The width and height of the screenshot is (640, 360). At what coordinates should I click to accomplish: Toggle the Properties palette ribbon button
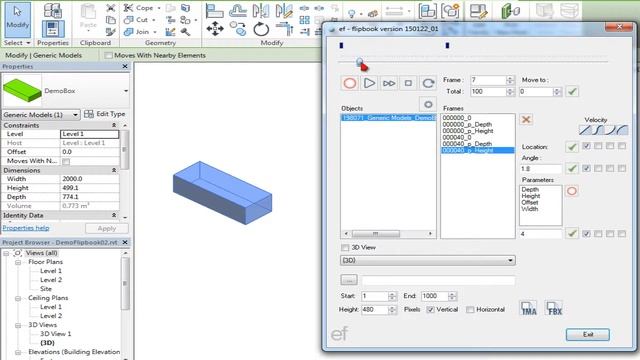click(53, 29)
